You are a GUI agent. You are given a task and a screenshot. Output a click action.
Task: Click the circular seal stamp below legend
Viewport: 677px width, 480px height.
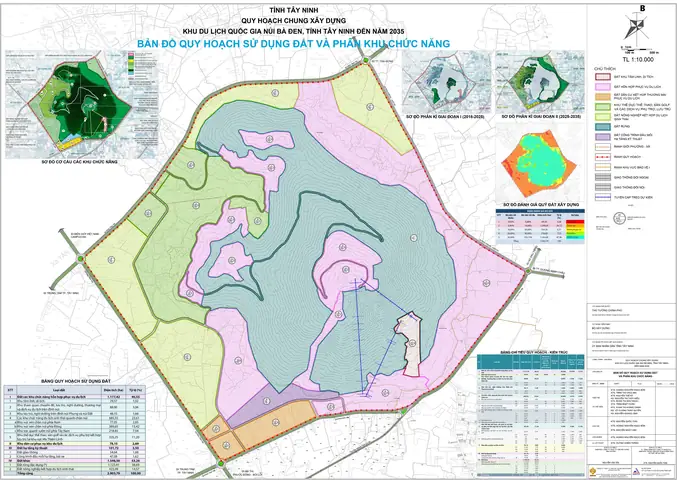pos(619,218)
